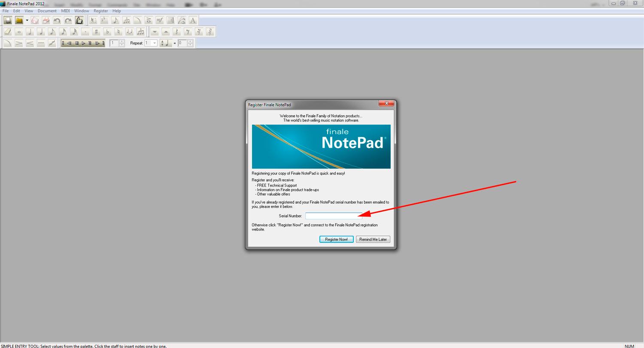The width and height of the screenshot is (644, 348).
Task: Increase the tempo value spinner
Action: tap(191, 41)
